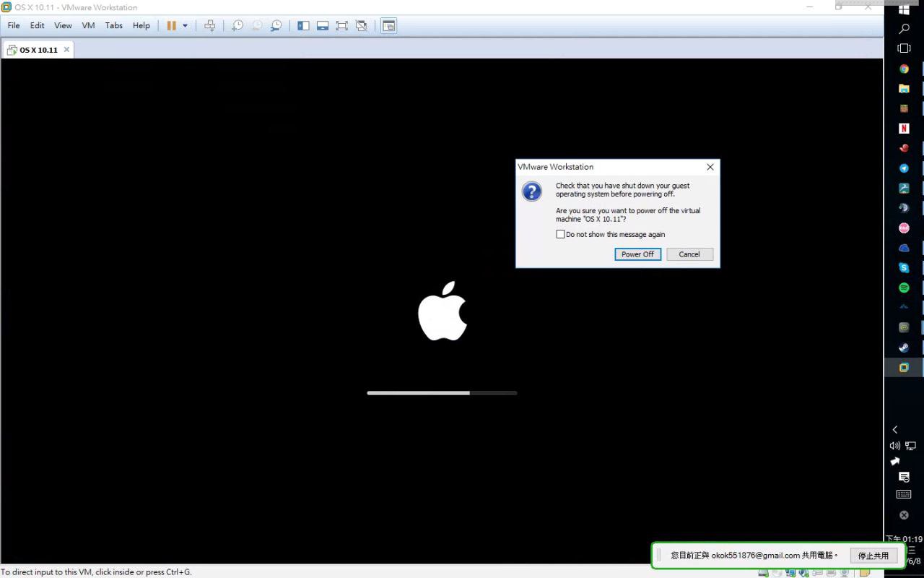Check "Do not show this message again"

coord(560,234)
